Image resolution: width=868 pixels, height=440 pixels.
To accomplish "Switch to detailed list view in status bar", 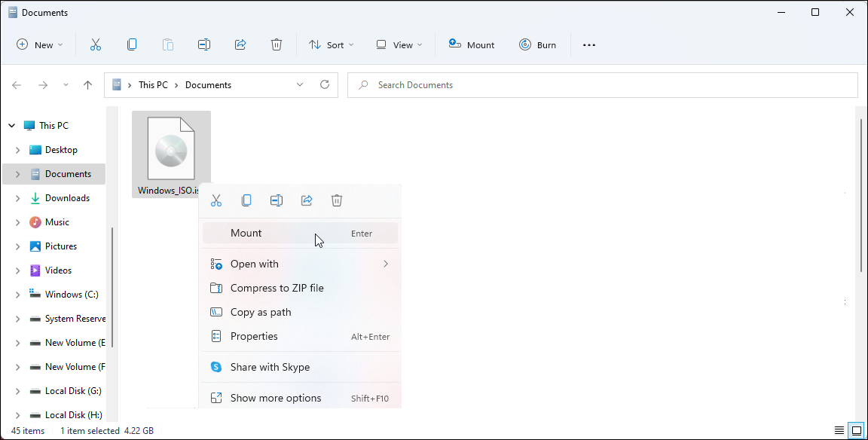I will 839,430.
